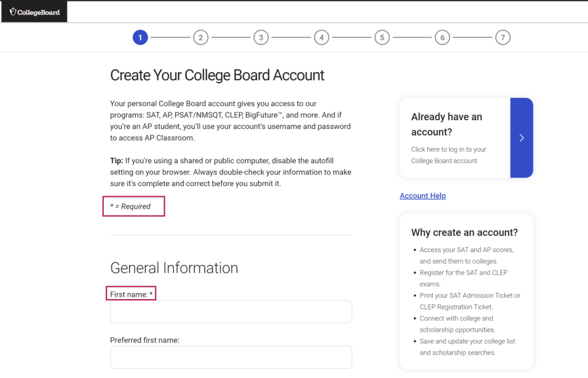Image resolution: width=588 pixels, height=378 pixels.
Task: Click step 5 circle
Action: pyautogui.click(x=382, y=38)
